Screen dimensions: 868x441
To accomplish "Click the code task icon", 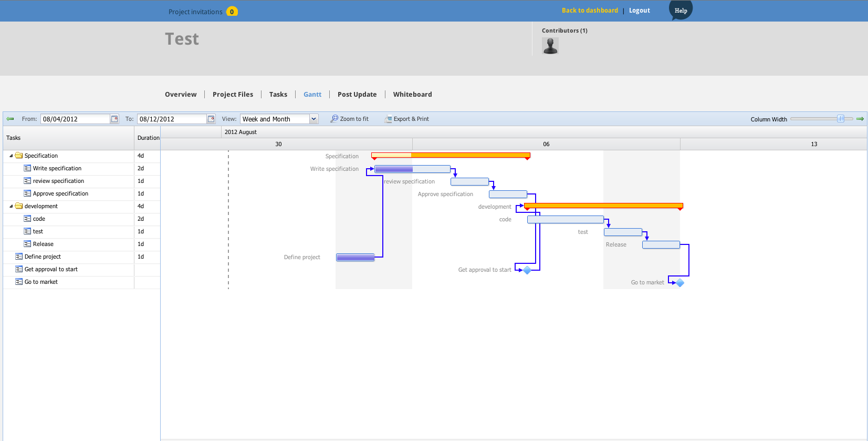I will point(27,219).
